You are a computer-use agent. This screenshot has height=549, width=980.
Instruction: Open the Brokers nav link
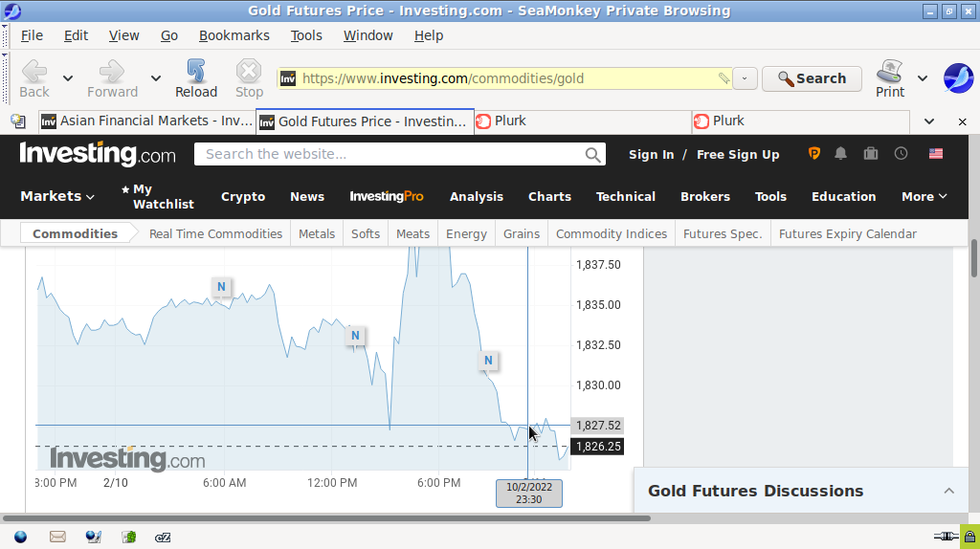pyautogui.click(x=705, y=196)
